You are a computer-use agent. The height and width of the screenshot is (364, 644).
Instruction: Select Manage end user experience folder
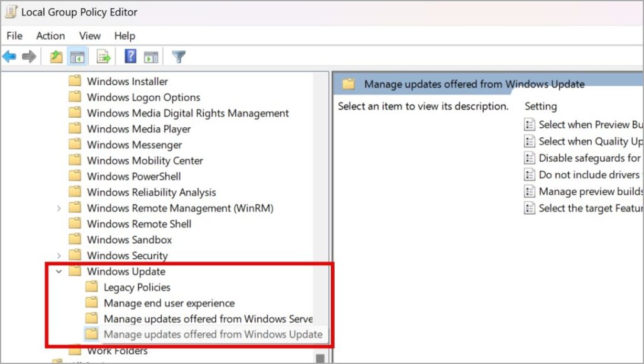pyautogui.click(x=169, y=303)
